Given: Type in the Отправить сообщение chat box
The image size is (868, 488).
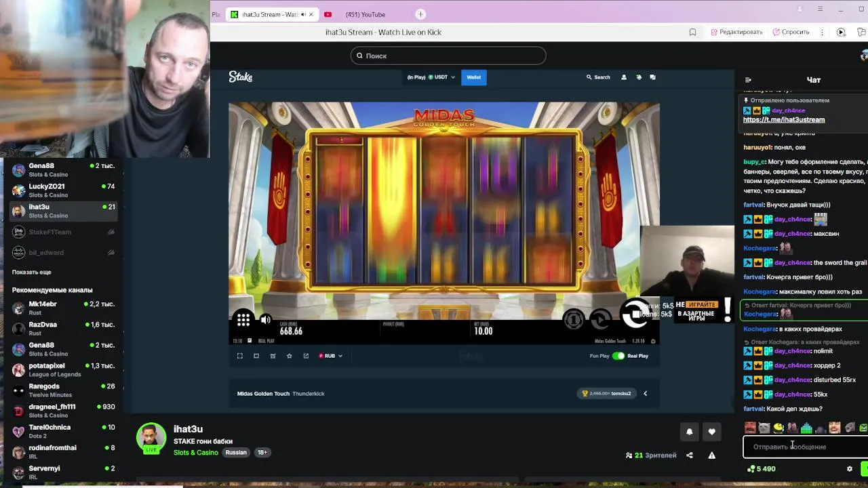Looking at the screenshot, I should tap(805, 447).
